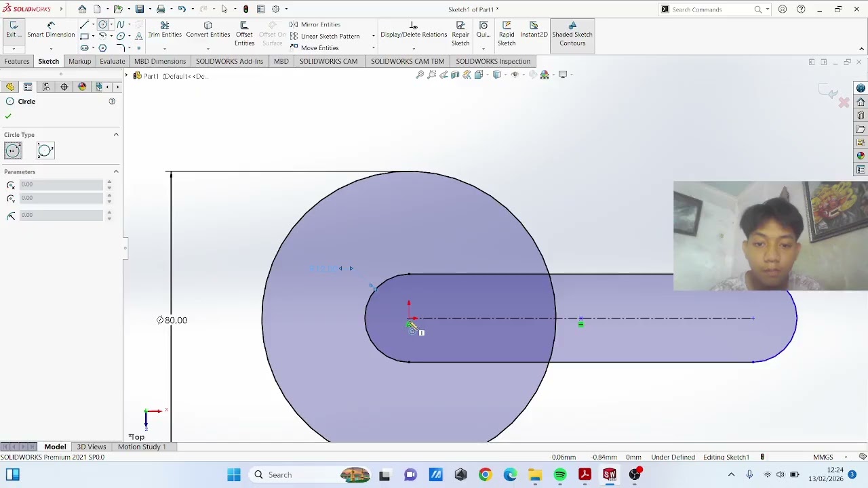Select the center-based Circle type

(x=13, y=150)
